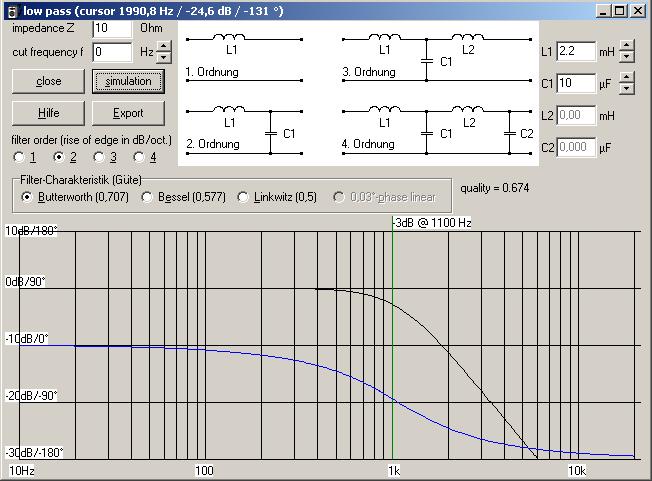Image resolution: width=652 pixels, height=481 pixels.
Task: Click the '-30dB/-180°' axis label
Action: point(34,452)
